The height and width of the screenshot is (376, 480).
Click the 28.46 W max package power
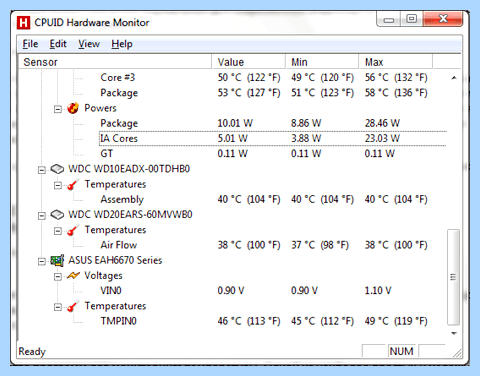click(x=382, y=123)
